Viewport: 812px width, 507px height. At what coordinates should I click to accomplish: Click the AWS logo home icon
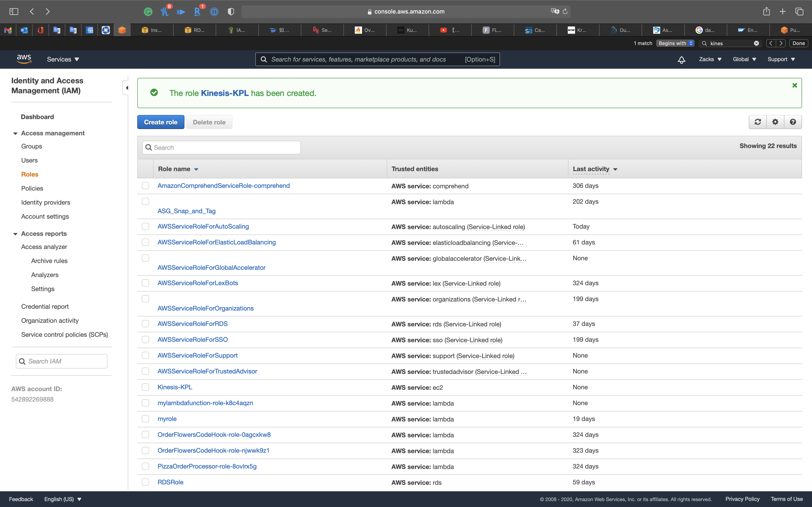pyautogui.click(x=24, y=59)
